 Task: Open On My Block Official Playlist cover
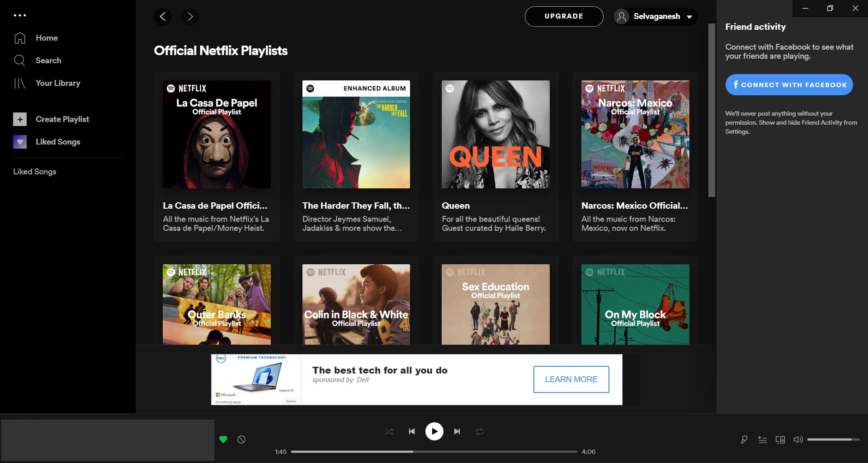tap(635, 304)
